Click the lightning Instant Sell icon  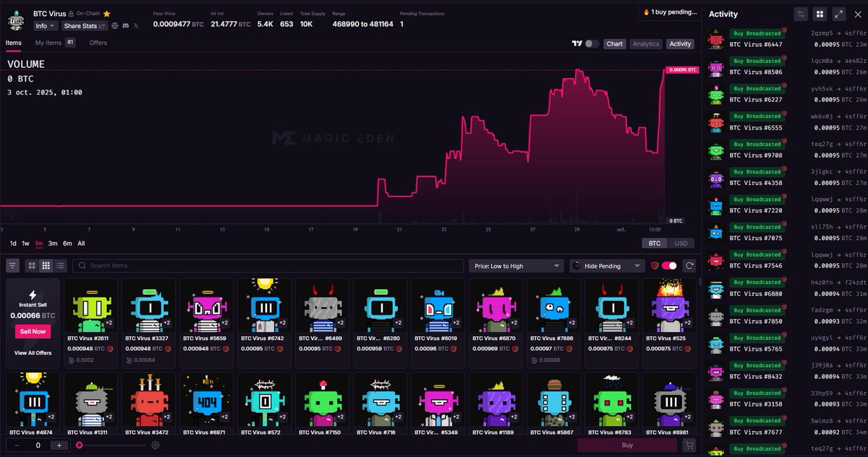click(x=33, y=295)
